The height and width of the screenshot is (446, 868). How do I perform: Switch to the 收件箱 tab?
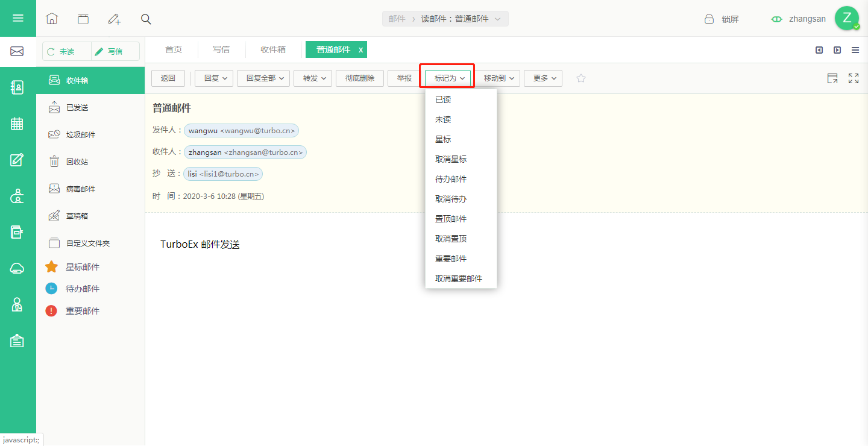click(273, 49)
